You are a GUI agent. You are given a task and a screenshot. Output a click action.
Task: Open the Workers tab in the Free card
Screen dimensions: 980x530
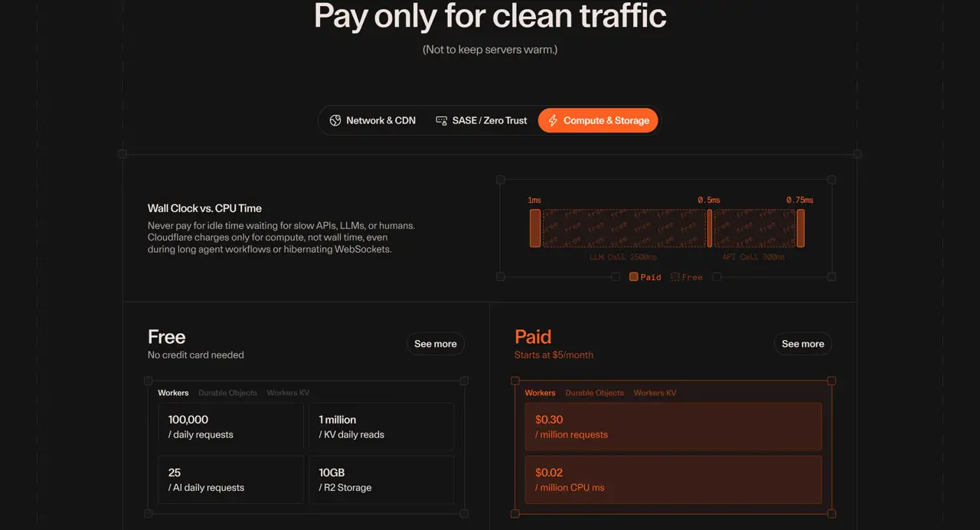173,393
